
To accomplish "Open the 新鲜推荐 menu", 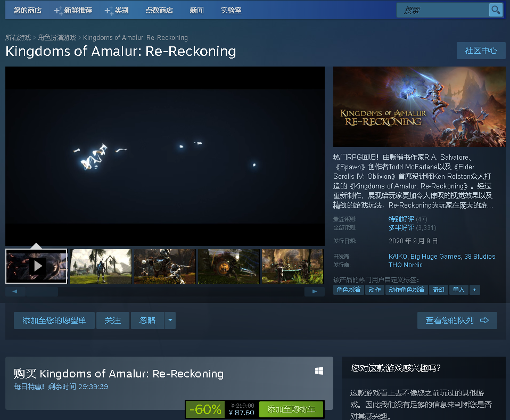I will point(73,11).
